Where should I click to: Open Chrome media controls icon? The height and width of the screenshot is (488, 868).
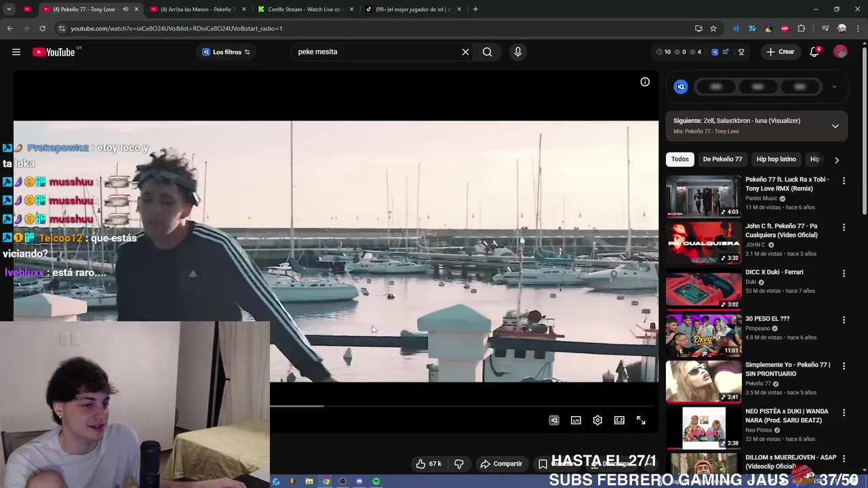(x=825, y=28)
